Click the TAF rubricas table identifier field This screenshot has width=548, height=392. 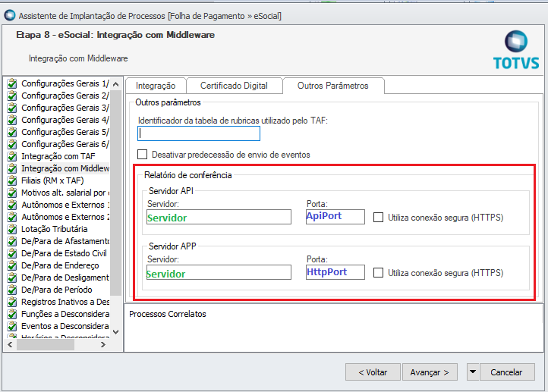[199, 133]
